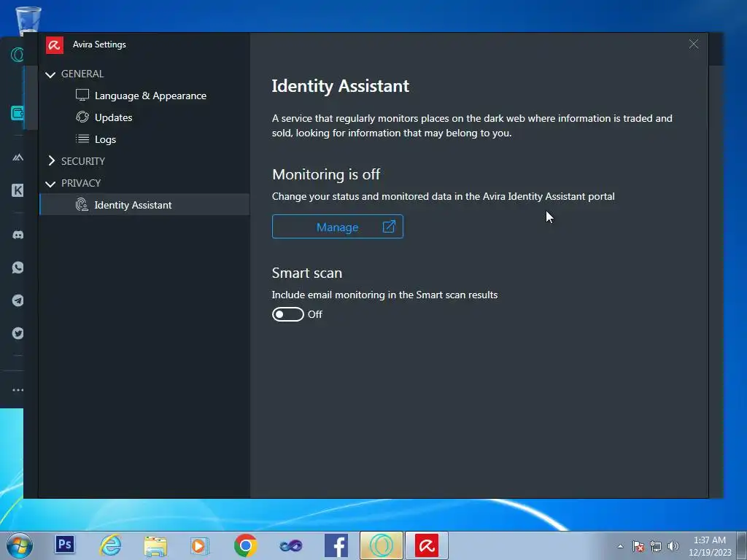The height and width of the screenshot is (560, 747).
Task: Click the Opera logo in background sidebar
Action: click(17, 55)
